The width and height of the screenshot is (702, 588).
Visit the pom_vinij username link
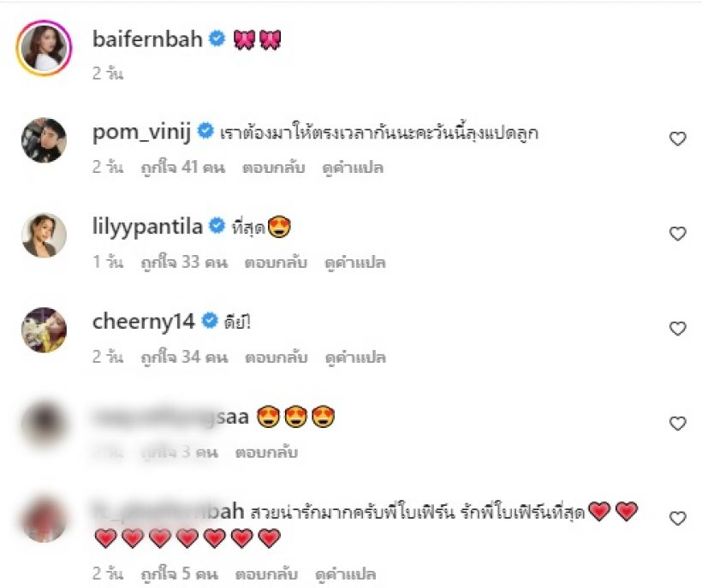click(141, 133)
